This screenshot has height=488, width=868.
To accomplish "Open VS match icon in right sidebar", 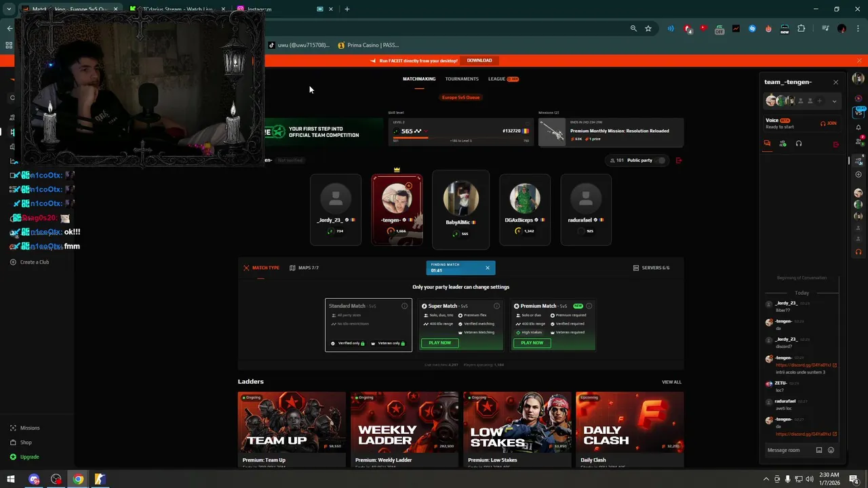I will point(859,113).
